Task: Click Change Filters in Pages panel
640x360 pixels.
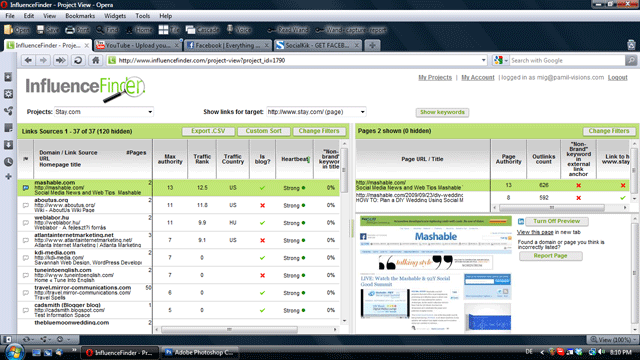Action: tap(609, 131)
